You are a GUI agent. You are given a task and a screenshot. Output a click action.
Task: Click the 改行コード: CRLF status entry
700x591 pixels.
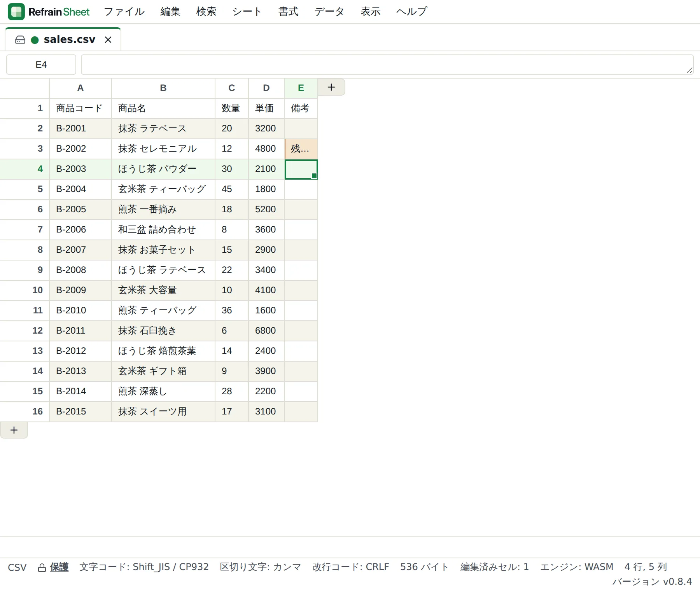(351, 567)
